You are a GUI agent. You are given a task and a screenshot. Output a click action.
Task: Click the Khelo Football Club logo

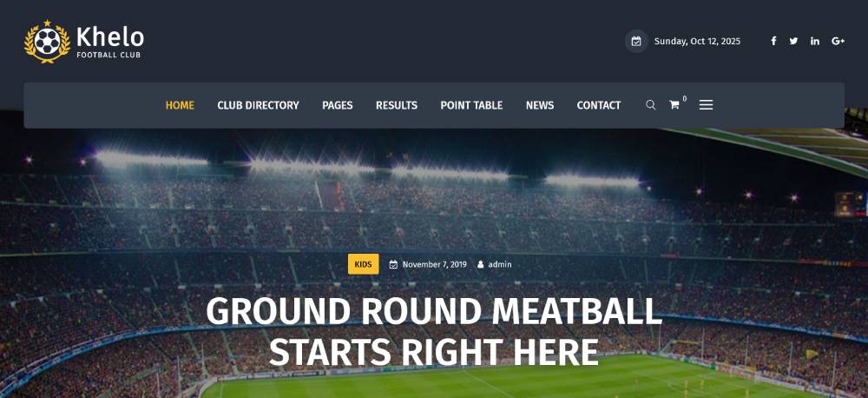[x=84, y=42]
